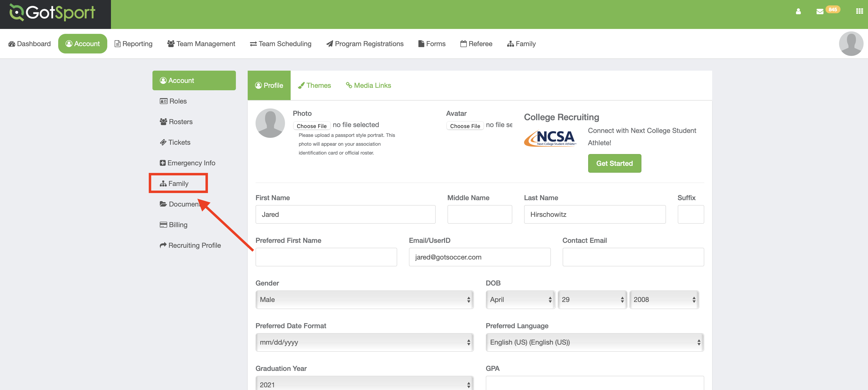Switch to the Media Links tab

[x=368, y=86]
